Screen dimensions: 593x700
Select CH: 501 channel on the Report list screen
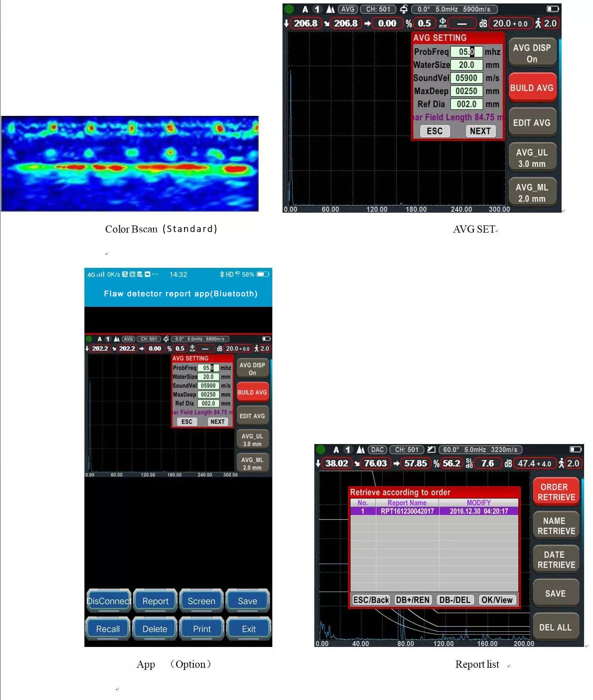pos(407,450)
